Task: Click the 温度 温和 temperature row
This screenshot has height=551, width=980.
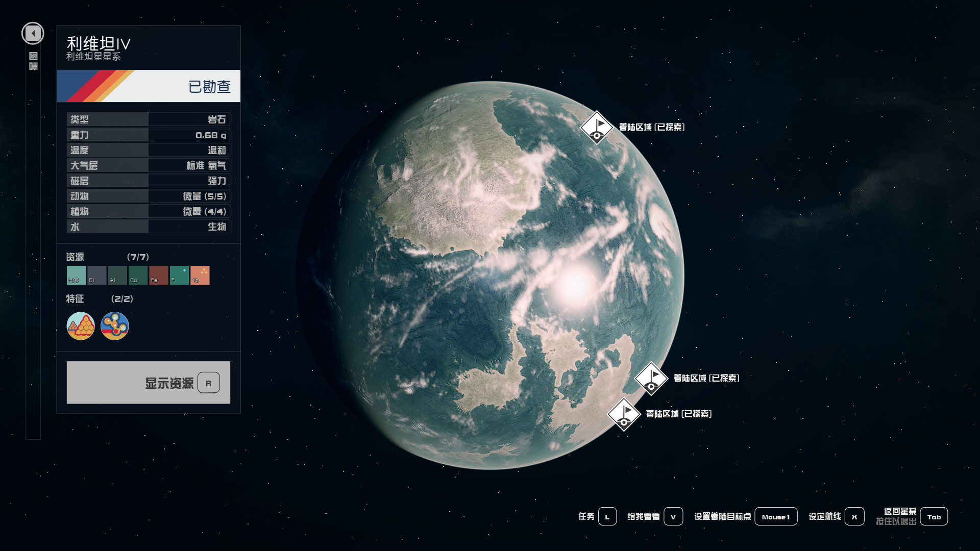Action: (149, 150)
